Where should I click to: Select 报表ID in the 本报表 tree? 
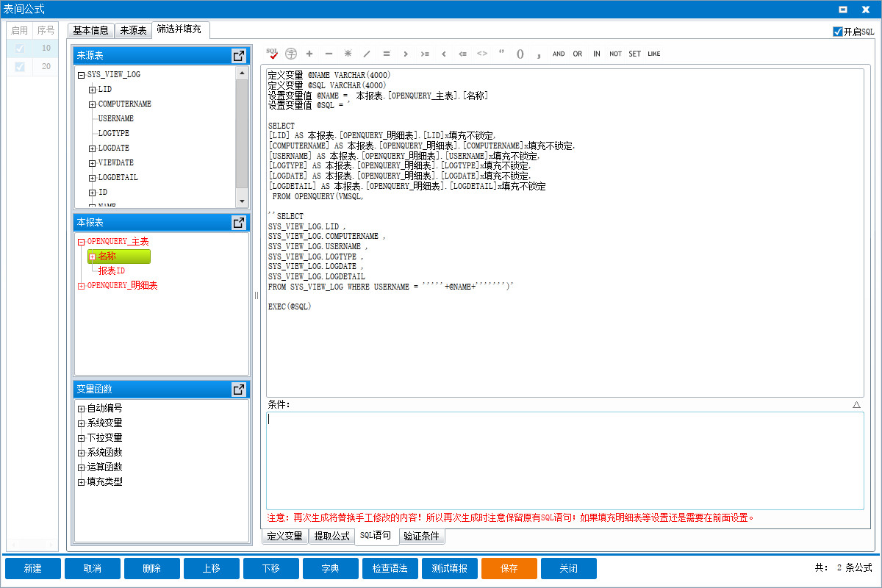(112, 271)
